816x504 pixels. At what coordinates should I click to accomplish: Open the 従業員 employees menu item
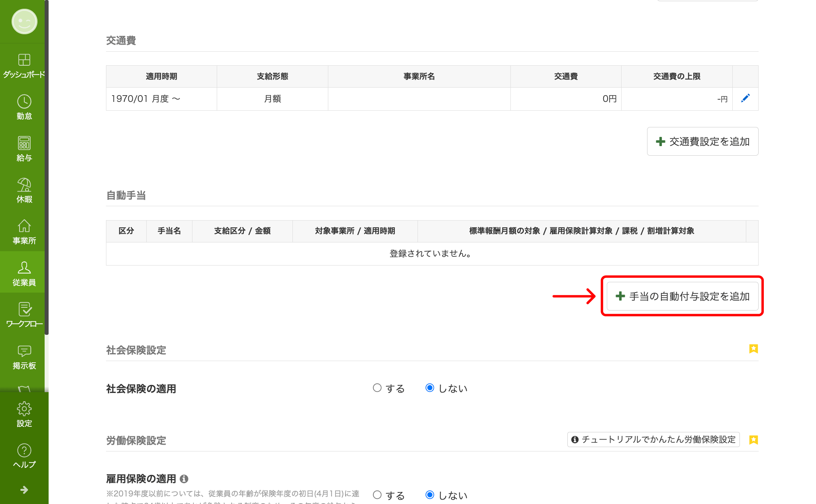click(x=24, y=273)
